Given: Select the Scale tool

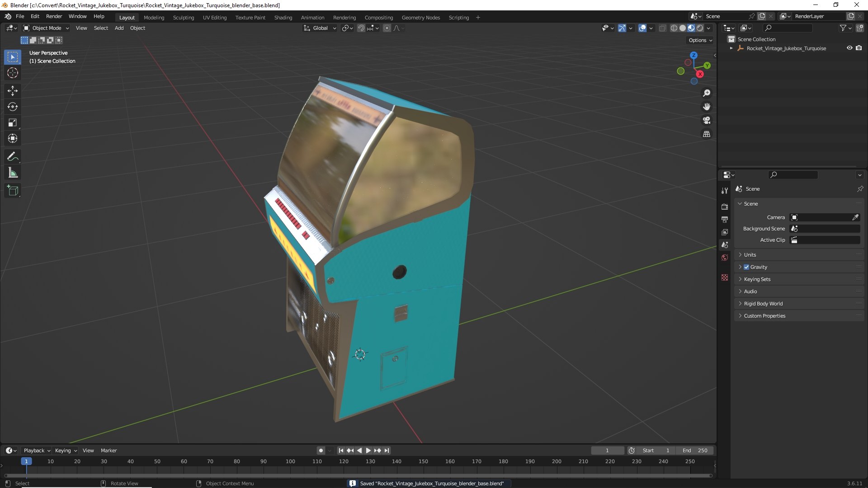Looking at the screenshot, I should 13,122.
